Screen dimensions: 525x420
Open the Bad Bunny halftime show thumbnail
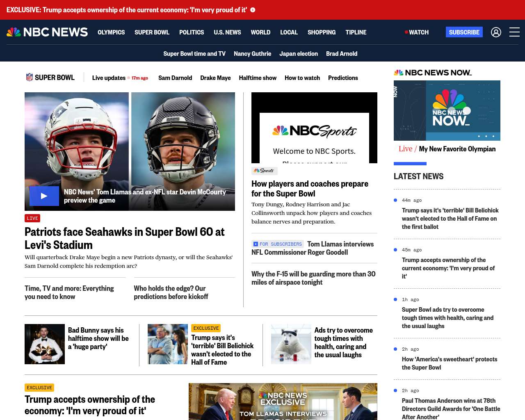coord(45,344)
